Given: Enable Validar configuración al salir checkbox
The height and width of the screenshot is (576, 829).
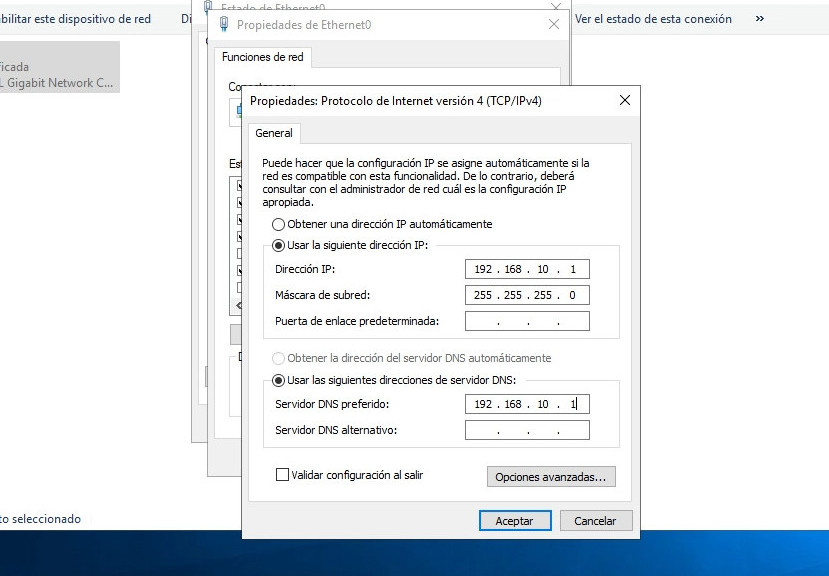Looking at the screenshot, I should 283,475.
